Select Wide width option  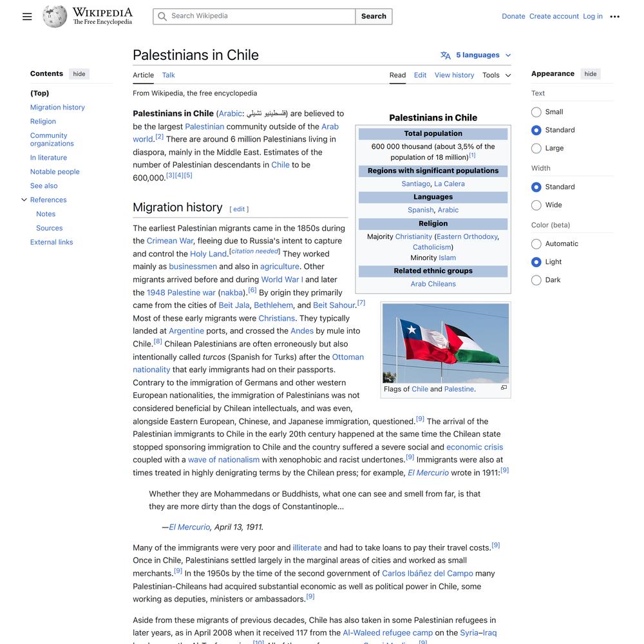(536, 205)
